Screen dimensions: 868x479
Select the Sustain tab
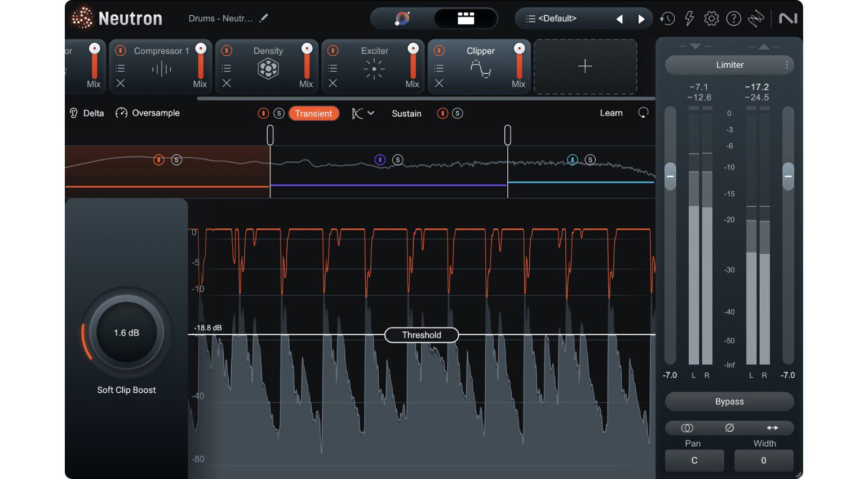[x=406, y=113]
